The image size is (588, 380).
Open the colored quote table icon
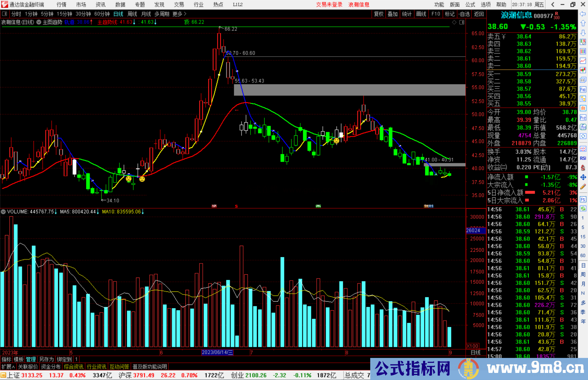[583, 51]
